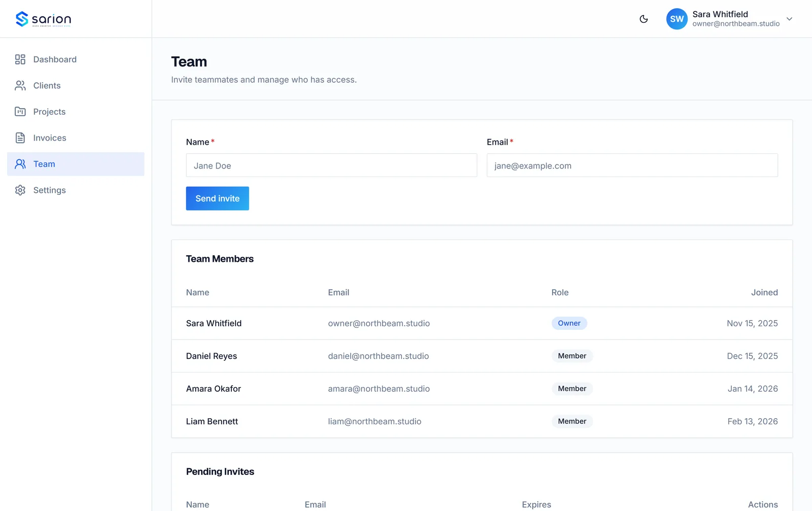Expand the user account dropdown chevron
Screen dimensions: 812x511
789,19
